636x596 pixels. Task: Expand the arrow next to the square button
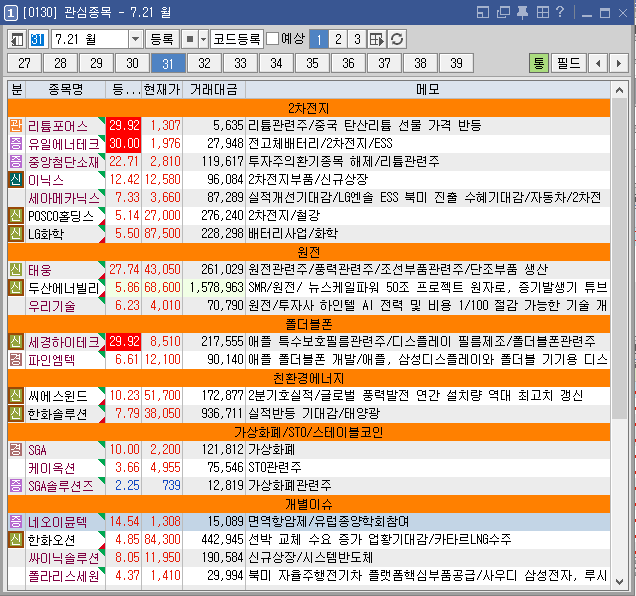204,39
